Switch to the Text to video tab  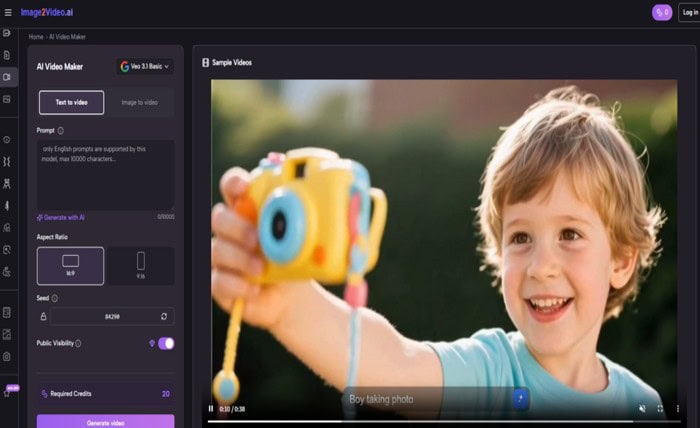pos(70,102)
